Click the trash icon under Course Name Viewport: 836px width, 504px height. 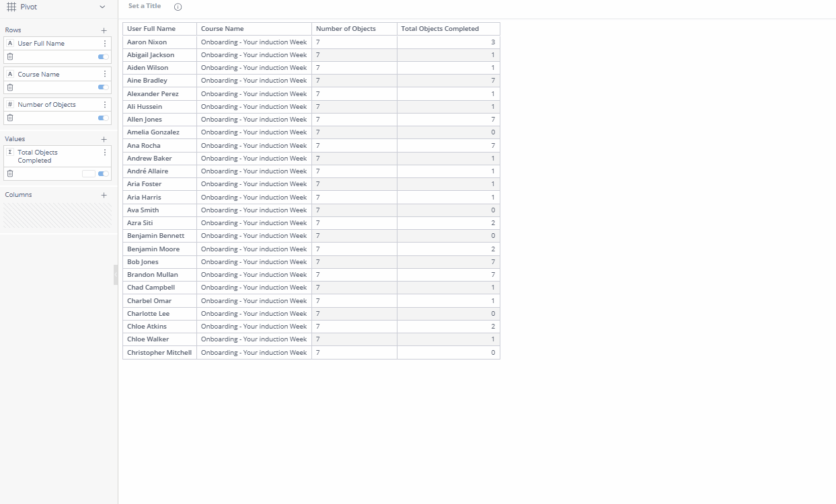tap(10, 87)
